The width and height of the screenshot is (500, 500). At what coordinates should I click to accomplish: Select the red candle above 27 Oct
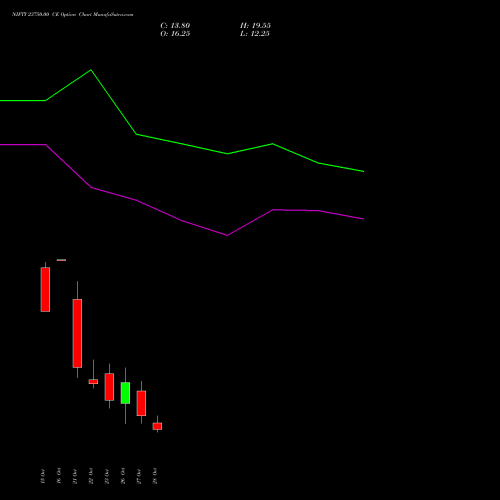pyautogui.click(x=141, y=403)
